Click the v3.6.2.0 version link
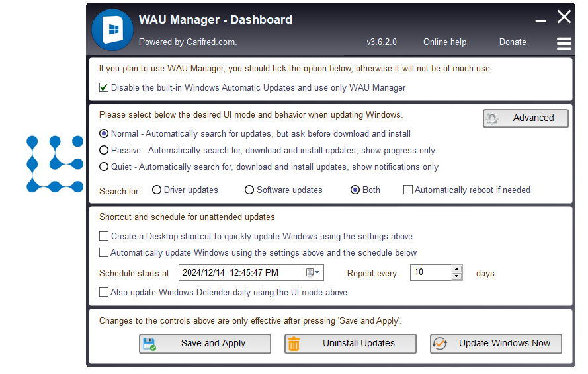The image size is (588, 374). click(x=382, y=42)
